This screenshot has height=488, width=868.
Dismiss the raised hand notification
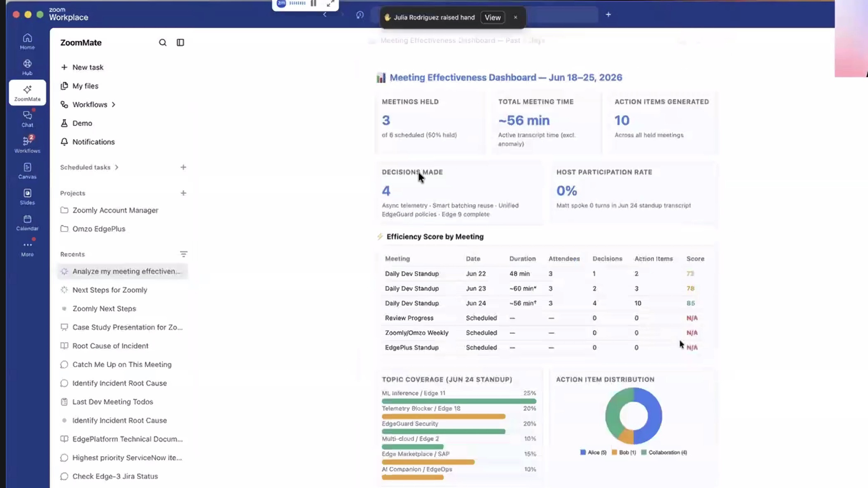click(515, 17)
